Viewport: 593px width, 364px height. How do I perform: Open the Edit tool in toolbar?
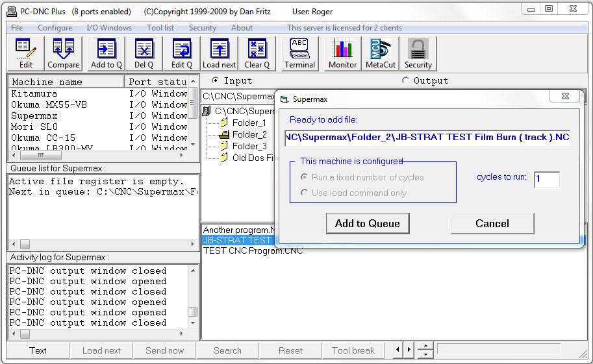26,54
